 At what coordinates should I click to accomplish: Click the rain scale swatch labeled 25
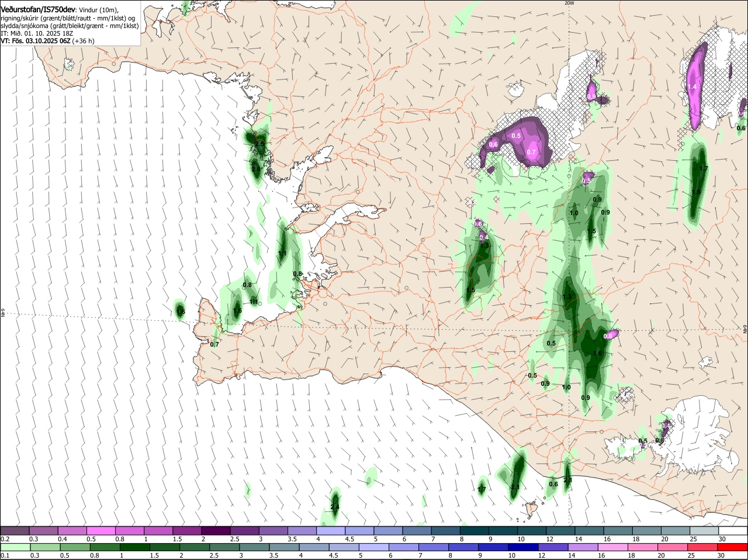(703, 547)
